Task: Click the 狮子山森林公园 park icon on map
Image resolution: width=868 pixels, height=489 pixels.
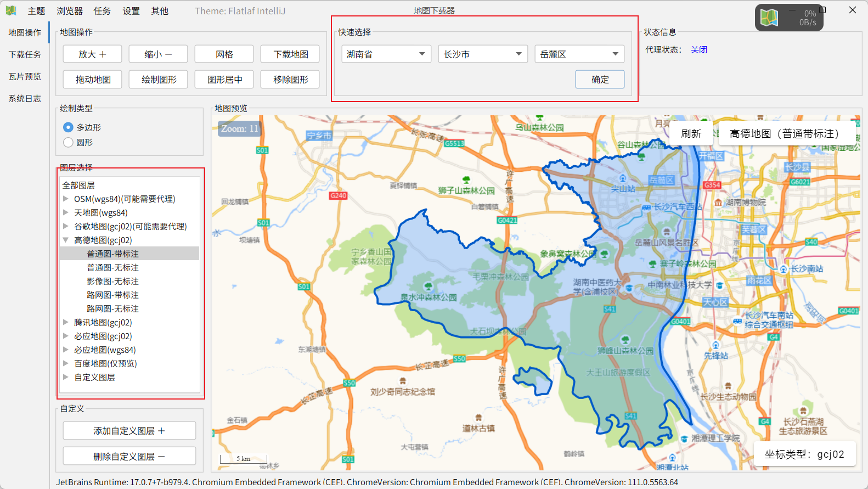Action: (466, 180)
